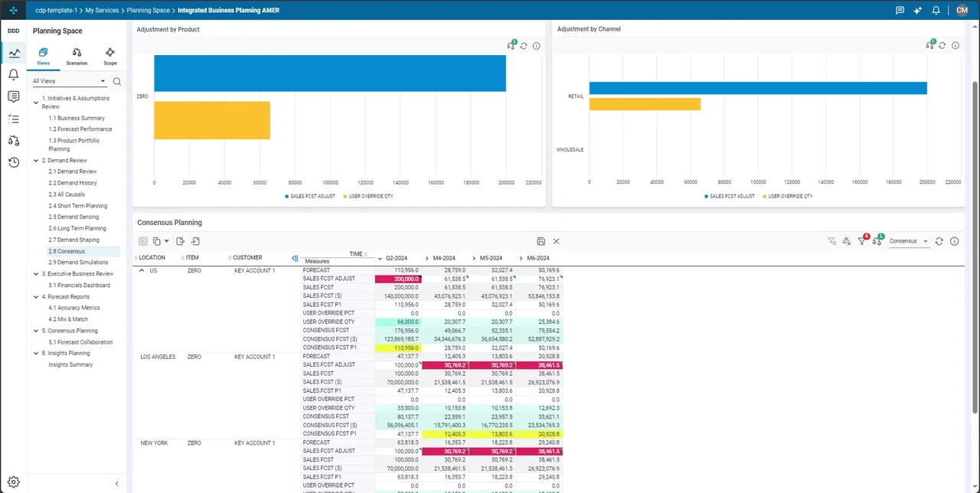
Task: Open the task list icon in left rail
Action: [x=13, y=119]
